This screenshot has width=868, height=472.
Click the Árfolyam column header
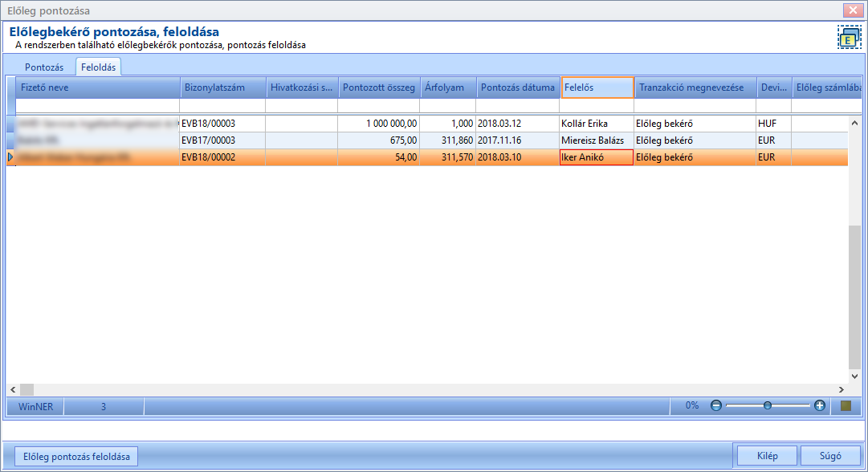tap(448, 87)
